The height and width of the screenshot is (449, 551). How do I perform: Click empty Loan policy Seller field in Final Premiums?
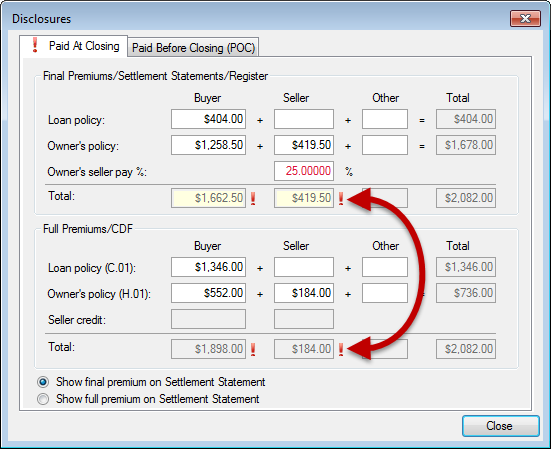pyautogui.click(x=304, y=119)
